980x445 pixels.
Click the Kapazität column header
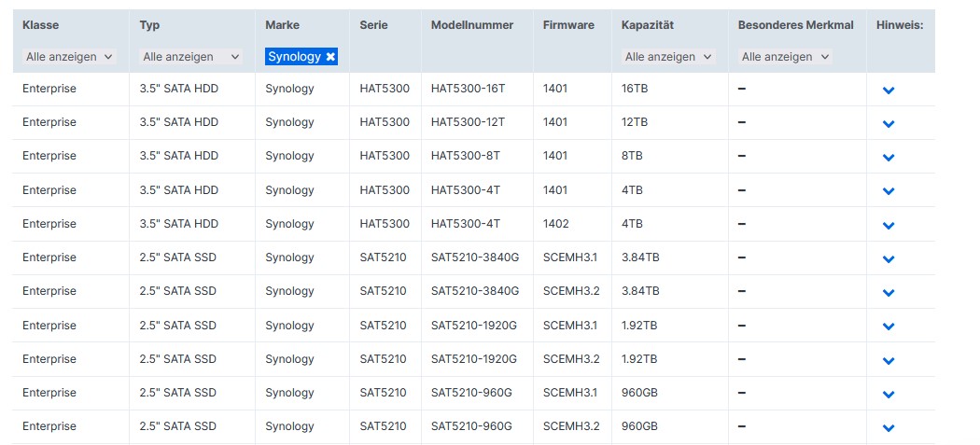point(648,25)
